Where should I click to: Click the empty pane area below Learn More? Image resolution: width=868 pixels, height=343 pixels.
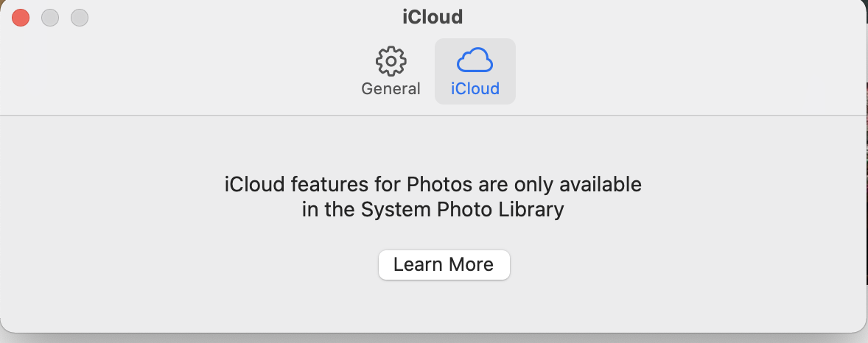(x=442, y=309)
